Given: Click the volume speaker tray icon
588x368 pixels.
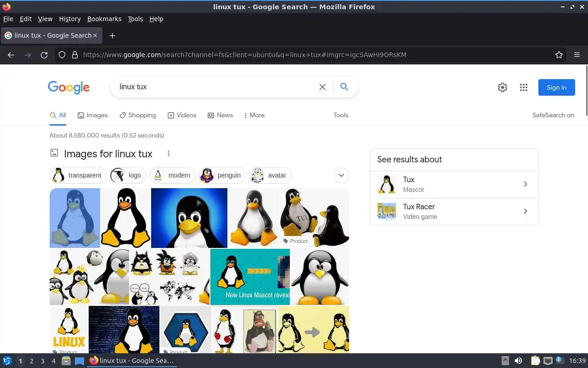Looking at the screenshot, I should [x=518, y=361].
